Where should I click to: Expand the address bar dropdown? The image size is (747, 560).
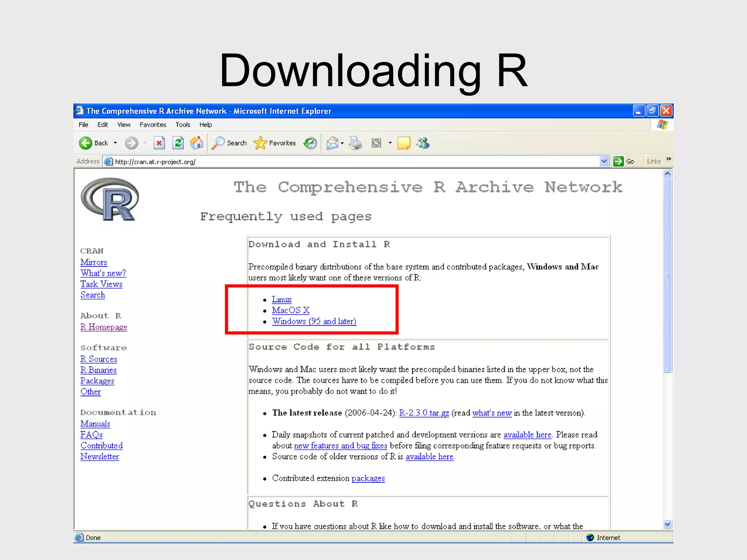click(604, 161)
